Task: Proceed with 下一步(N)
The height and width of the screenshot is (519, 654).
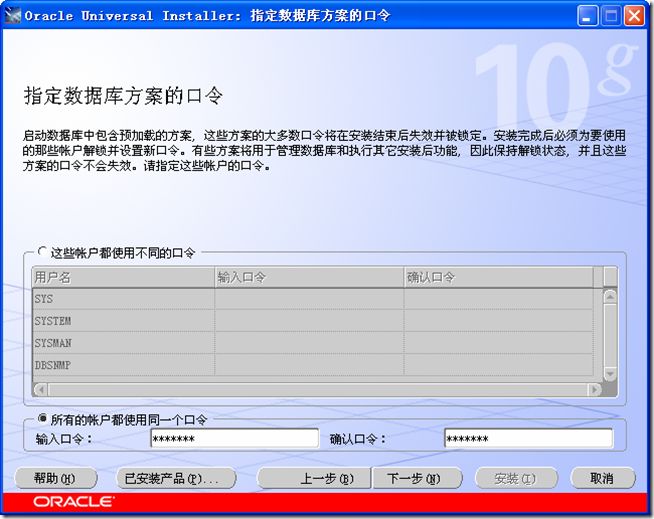Action: [x=417, y=478]
